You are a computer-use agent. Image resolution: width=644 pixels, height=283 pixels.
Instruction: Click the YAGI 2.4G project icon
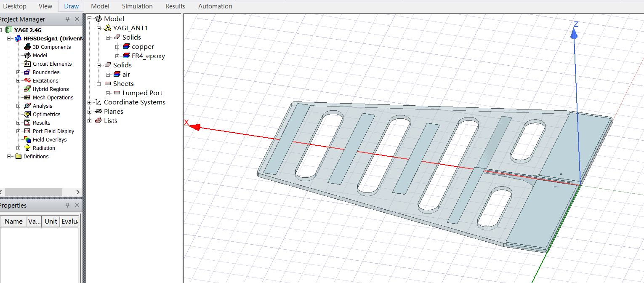click(x=10, y=30)
